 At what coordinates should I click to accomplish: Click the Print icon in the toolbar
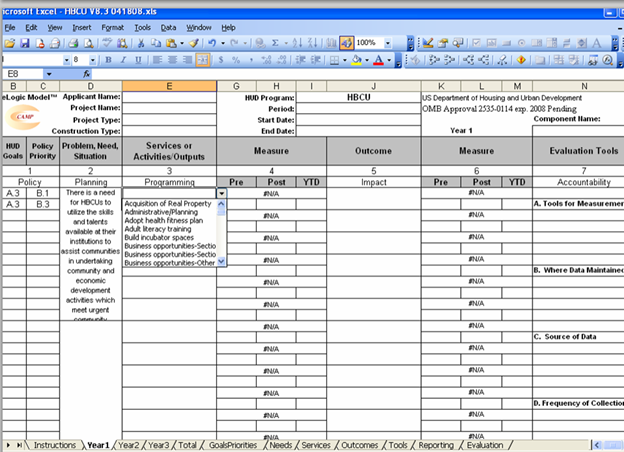click(x=73, y=43)
